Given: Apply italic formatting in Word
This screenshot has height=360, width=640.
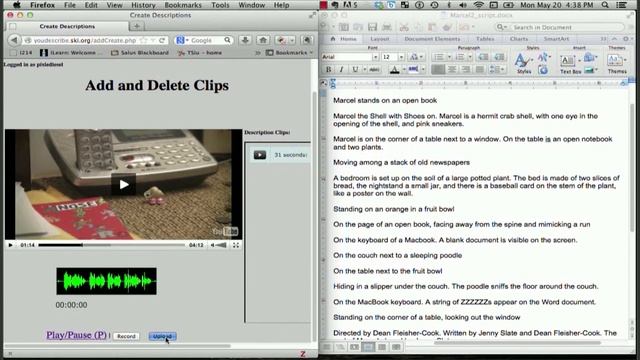Looking at the screenshot, I should point(341,69).
